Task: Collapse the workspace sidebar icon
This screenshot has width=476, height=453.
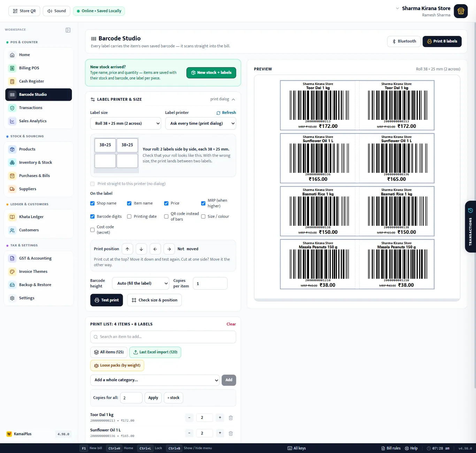Action: pyautogui.click(x=68, y=30)
